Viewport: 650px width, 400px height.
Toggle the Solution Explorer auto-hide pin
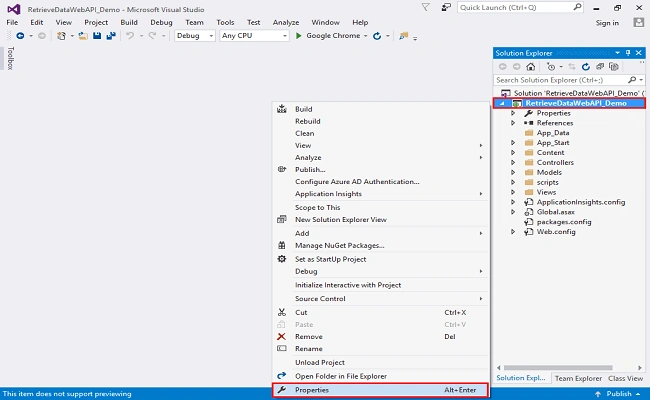628,53
